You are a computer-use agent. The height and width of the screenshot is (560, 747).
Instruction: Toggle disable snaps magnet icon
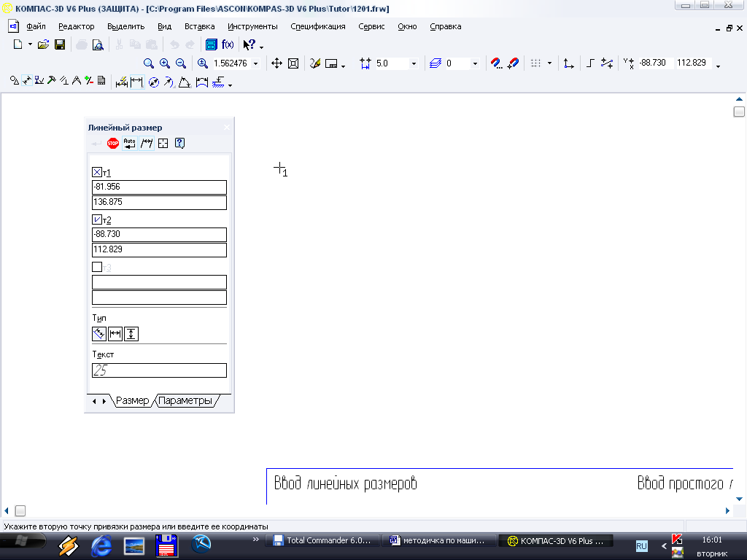point(513,63)
